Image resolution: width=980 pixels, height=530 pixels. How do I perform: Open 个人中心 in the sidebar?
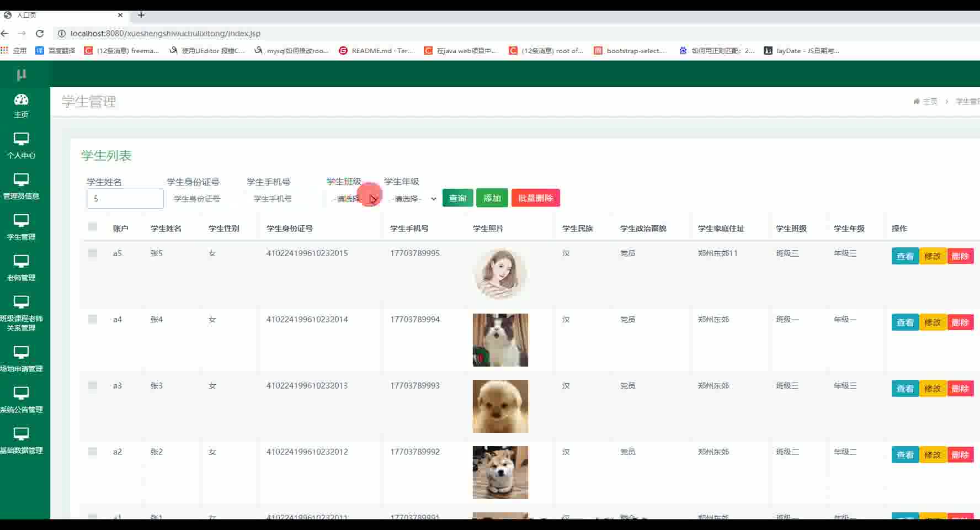(21, 146)
